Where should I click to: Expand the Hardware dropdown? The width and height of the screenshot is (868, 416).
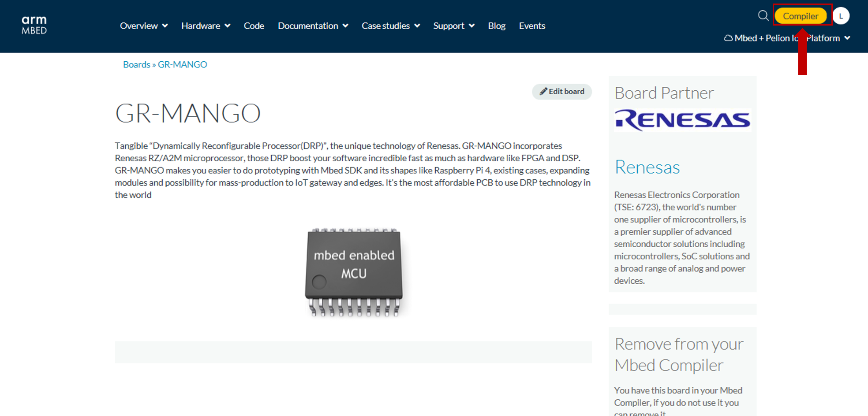pos(206,26)
